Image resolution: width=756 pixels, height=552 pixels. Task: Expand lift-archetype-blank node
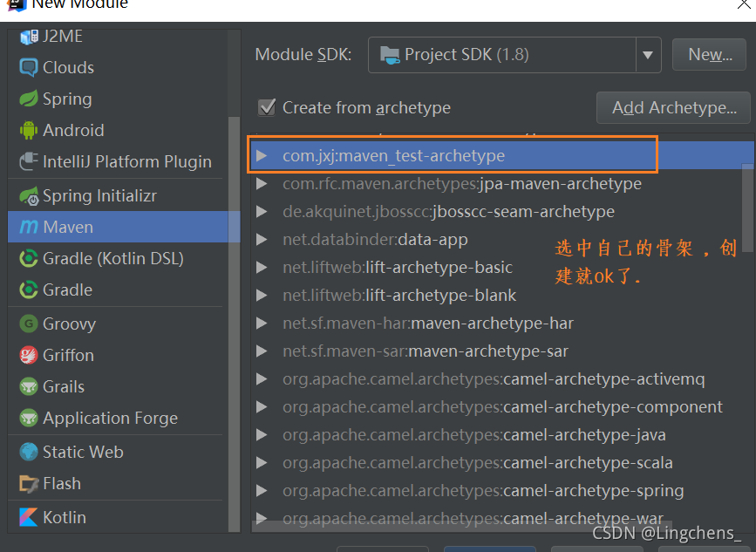tap(262, 295)
